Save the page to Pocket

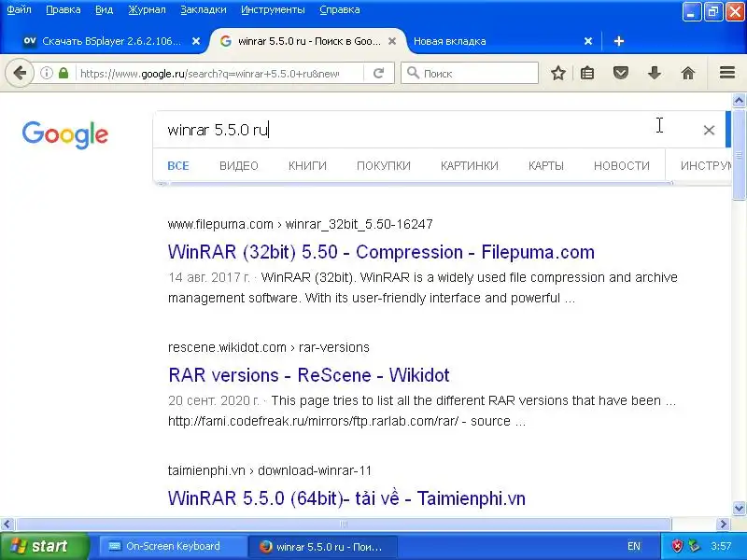[x=621, y=73]
